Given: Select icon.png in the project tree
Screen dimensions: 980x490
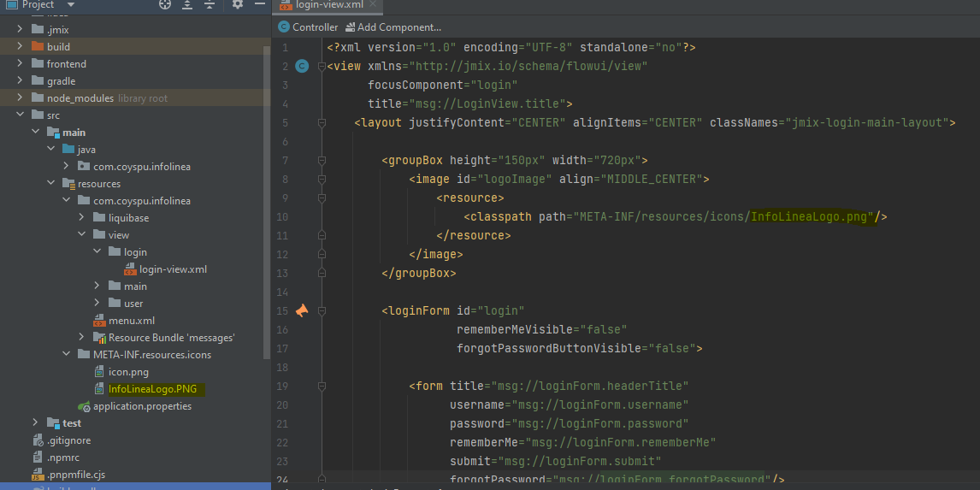Looking at the screenshot, I should (129, 372).
